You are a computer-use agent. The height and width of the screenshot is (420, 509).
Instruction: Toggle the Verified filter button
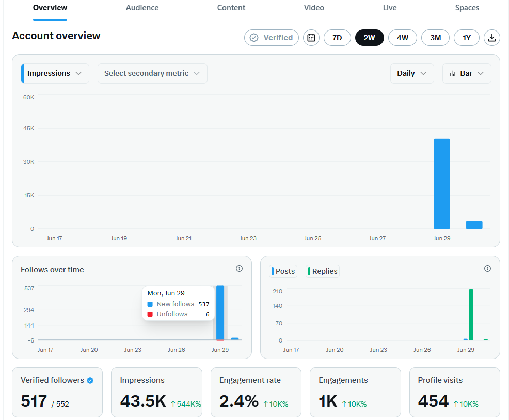click(272, 38)
